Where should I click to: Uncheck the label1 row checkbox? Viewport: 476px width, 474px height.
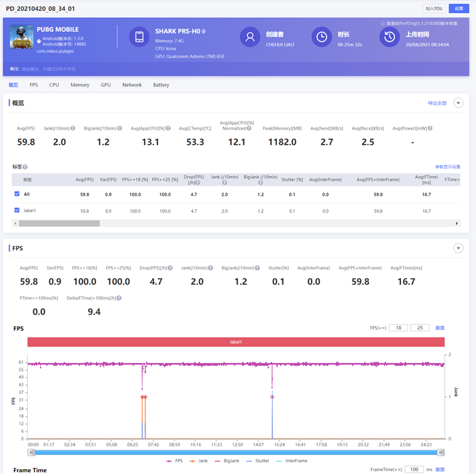point(17,211)
